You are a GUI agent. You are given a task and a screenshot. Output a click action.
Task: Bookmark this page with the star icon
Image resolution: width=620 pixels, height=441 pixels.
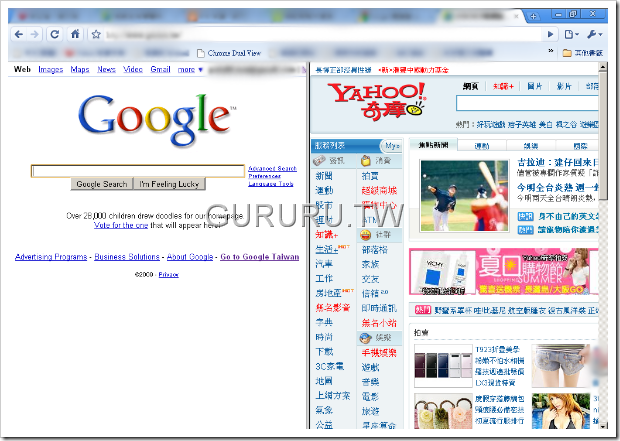tap(96, 34)
